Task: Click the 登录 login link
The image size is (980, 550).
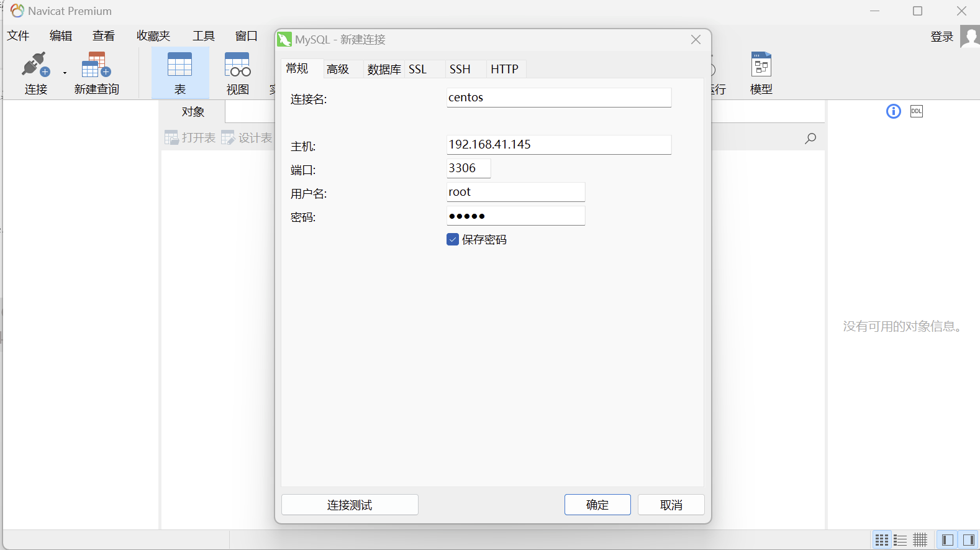Action: coord(941,37)
